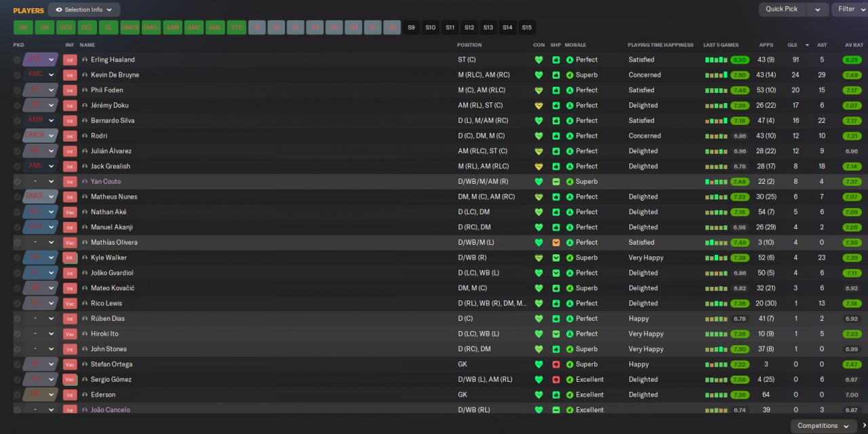
Task: Click João Cancelo's sharpness dash icon
Action: point(555,410)
